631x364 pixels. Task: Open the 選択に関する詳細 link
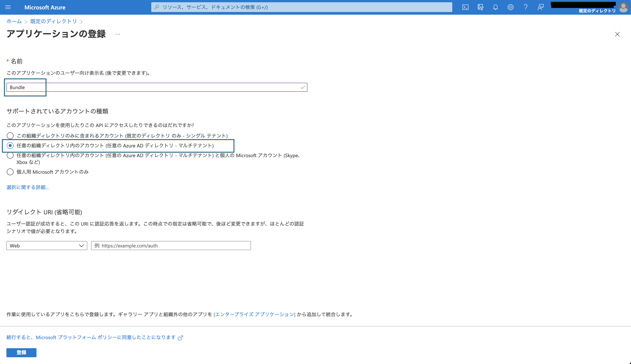pos(27,187)
